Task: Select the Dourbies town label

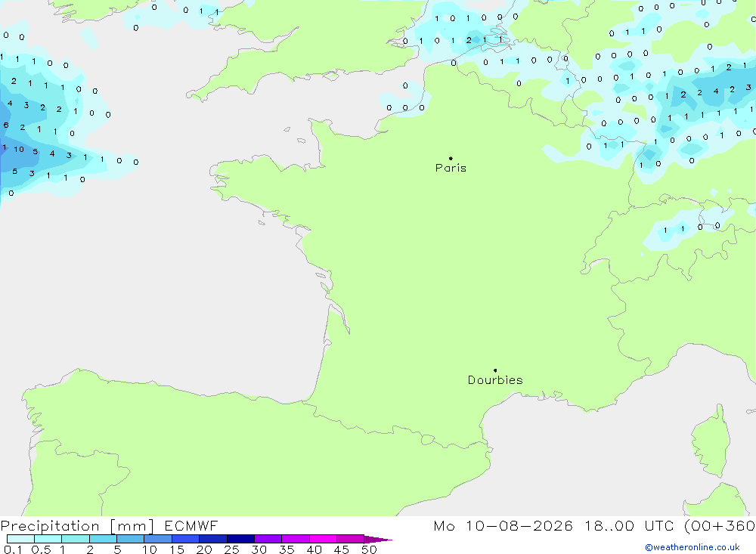Action: pyautogui.click(x=495, y=380)
